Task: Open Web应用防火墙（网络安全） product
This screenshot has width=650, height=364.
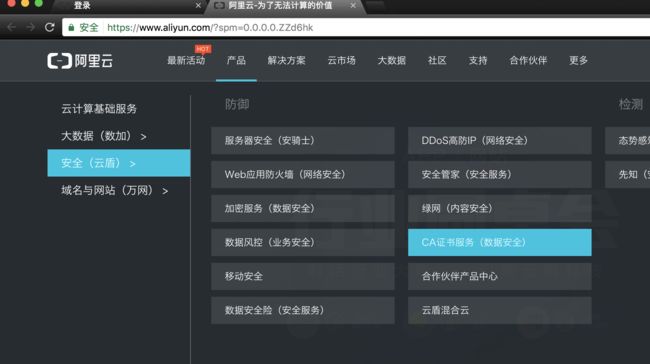Action: tap(303, 175)
